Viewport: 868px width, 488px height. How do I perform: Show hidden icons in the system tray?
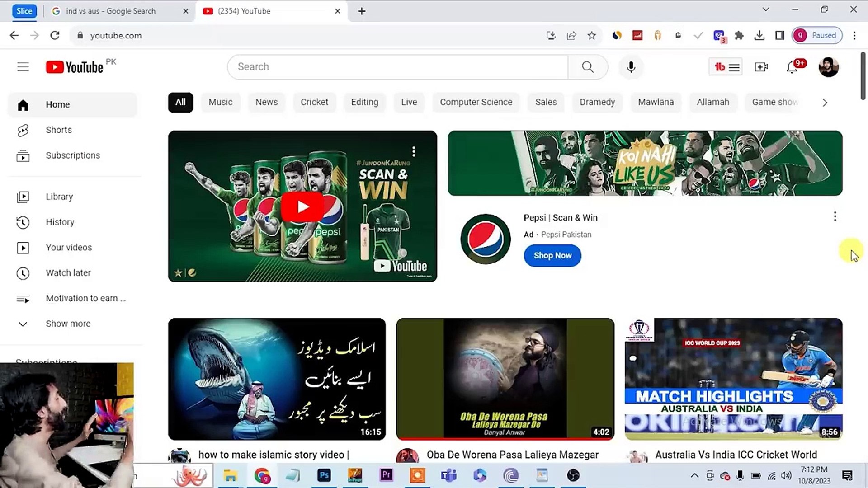(x=694, y=475)
